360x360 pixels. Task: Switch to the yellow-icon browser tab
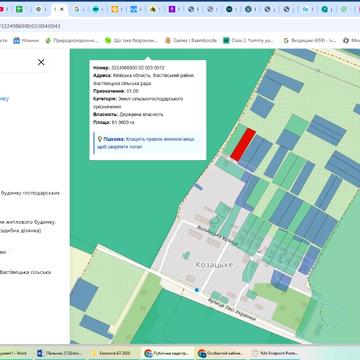click(x=115, y=9)
